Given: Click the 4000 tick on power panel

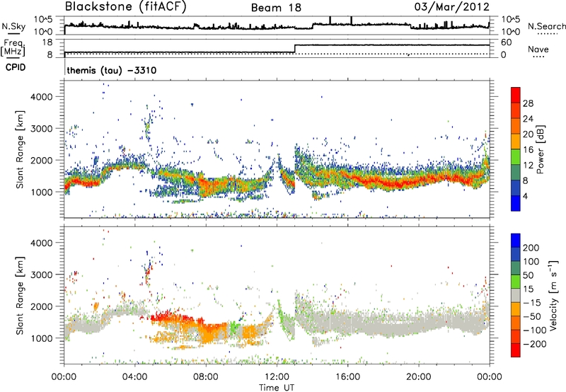Looking at the screenshot, I should (x=41, y=97).
